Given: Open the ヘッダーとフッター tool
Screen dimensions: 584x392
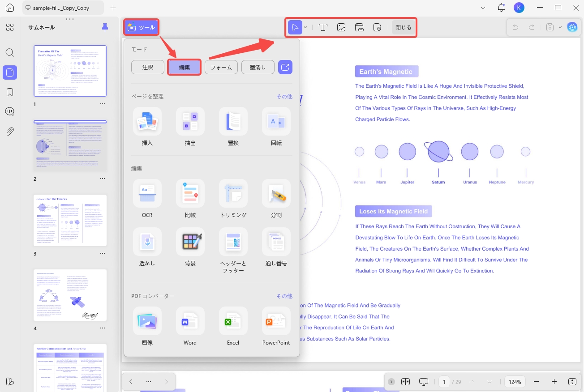Looking at the screenshot, I should pos(233,242).
